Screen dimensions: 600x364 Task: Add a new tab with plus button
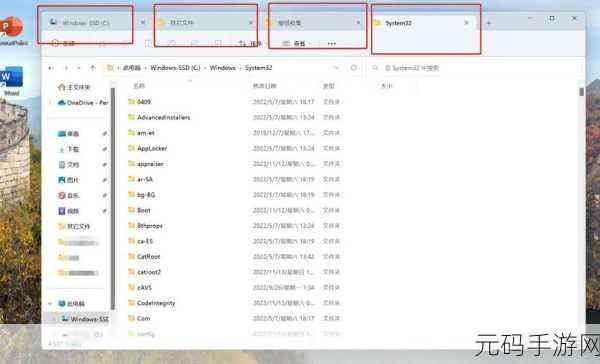pos(489,23)
